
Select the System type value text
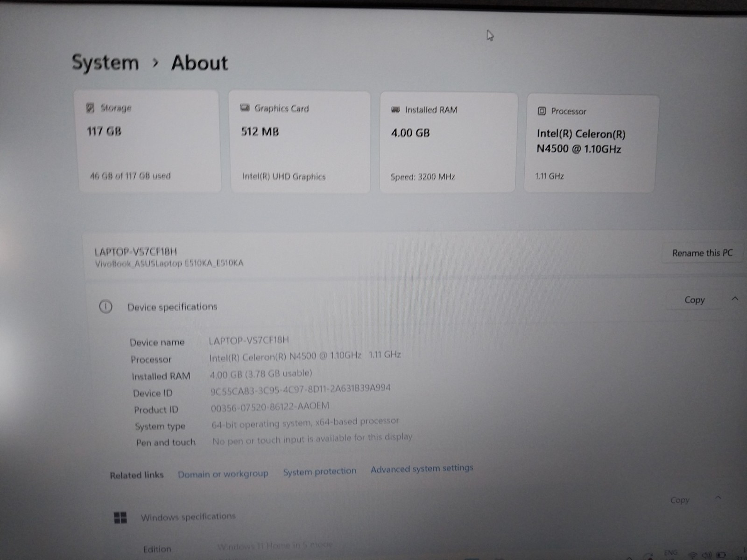click(x=305, y=423)
